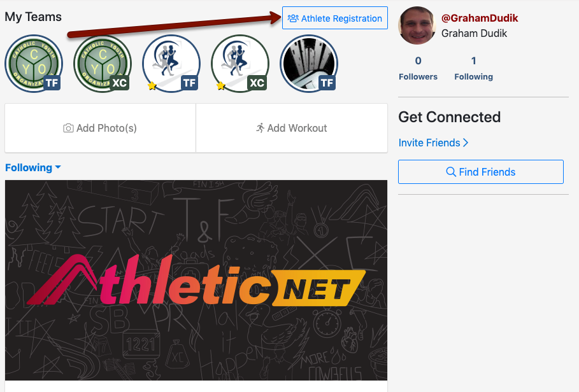Viewport: 579px width, 392px height.
Task: Open the first CYO TF team icon
Action: (x=34, y=64)
